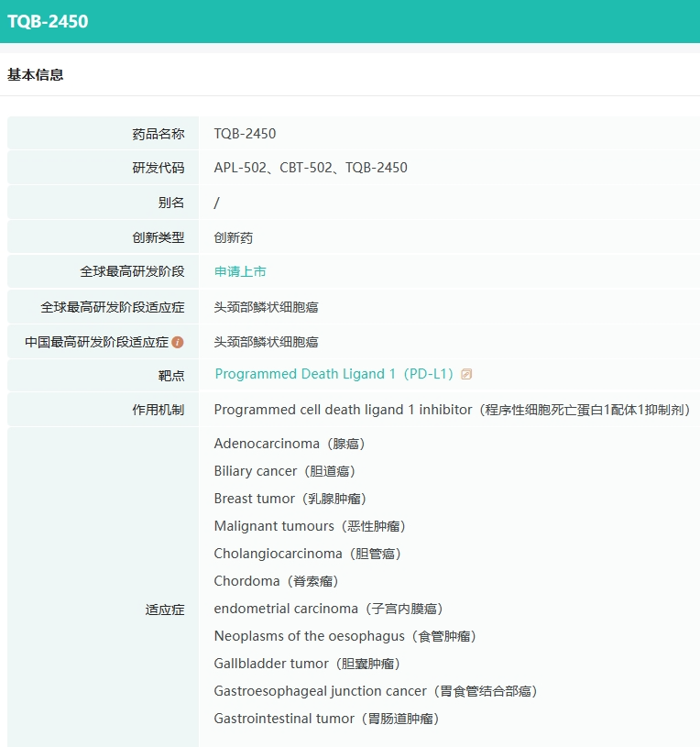
Task: Select Adenocarcinoma（腺癌）indication
Action: tap(290, 444)
